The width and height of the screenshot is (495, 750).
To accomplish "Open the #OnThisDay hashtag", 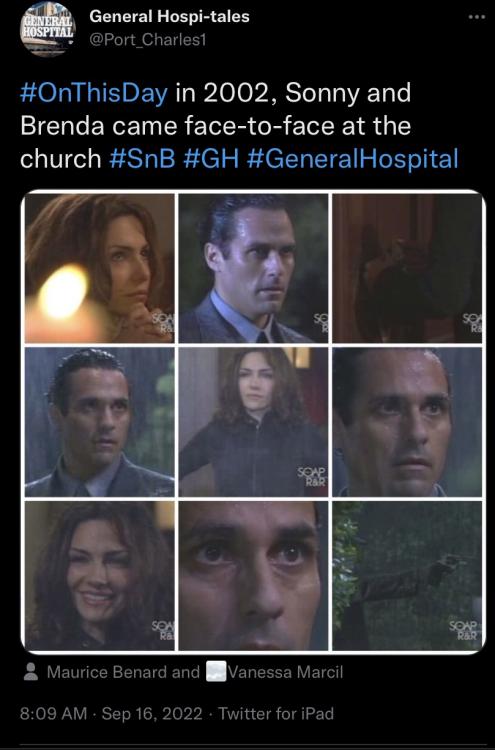I will click(94, 93).
